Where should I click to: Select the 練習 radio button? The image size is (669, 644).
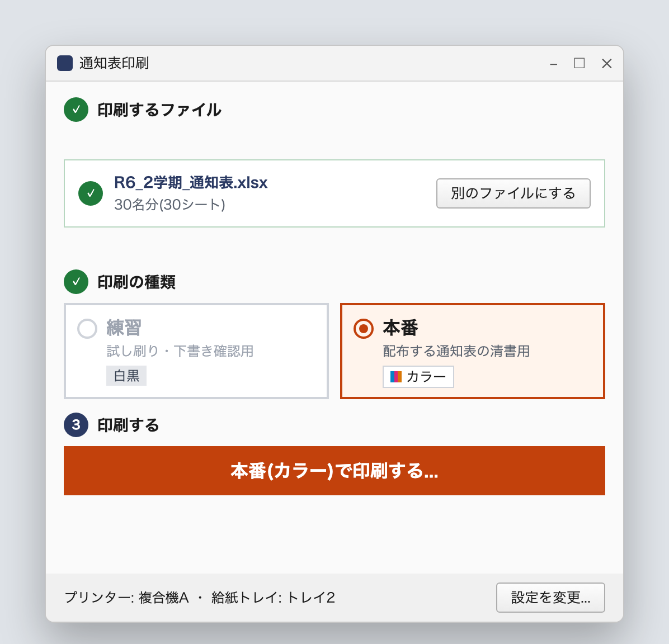[87, 328]
